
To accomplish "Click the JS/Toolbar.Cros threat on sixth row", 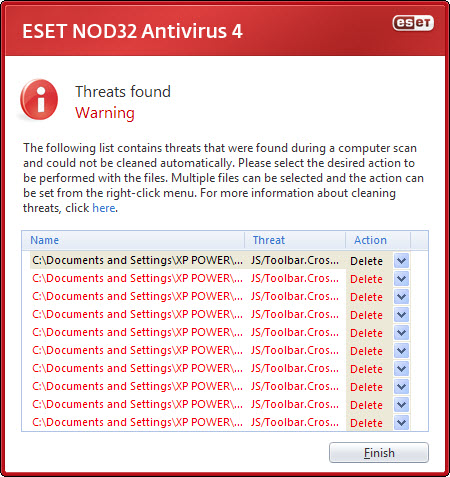I will pyautogui.click(x=295, y=350).
